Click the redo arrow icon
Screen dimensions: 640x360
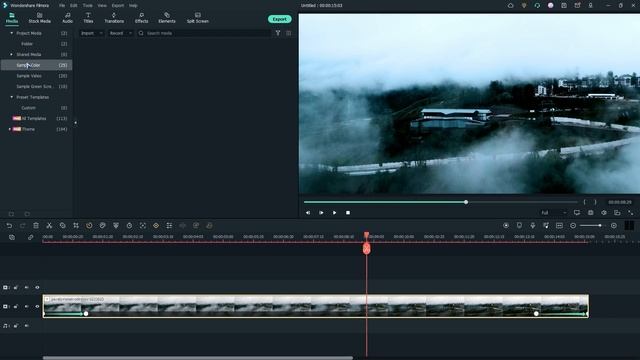pyautogui.click(x=22, y=225)
